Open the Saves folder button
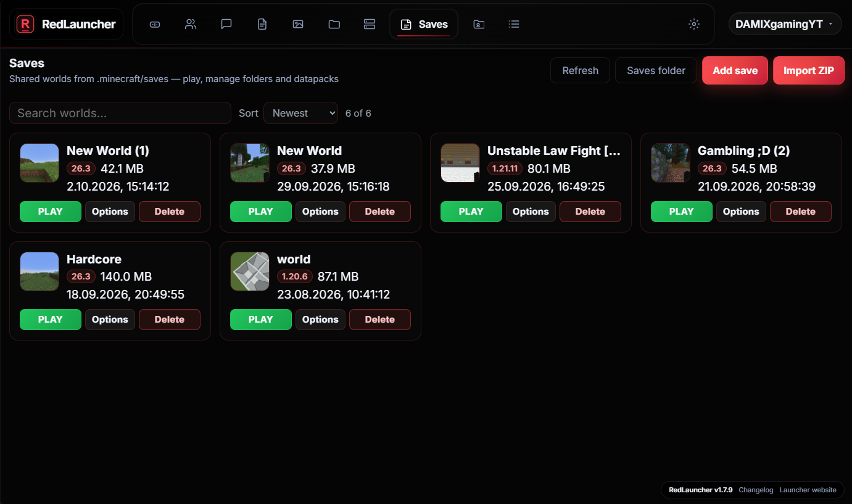 (656, 70)
